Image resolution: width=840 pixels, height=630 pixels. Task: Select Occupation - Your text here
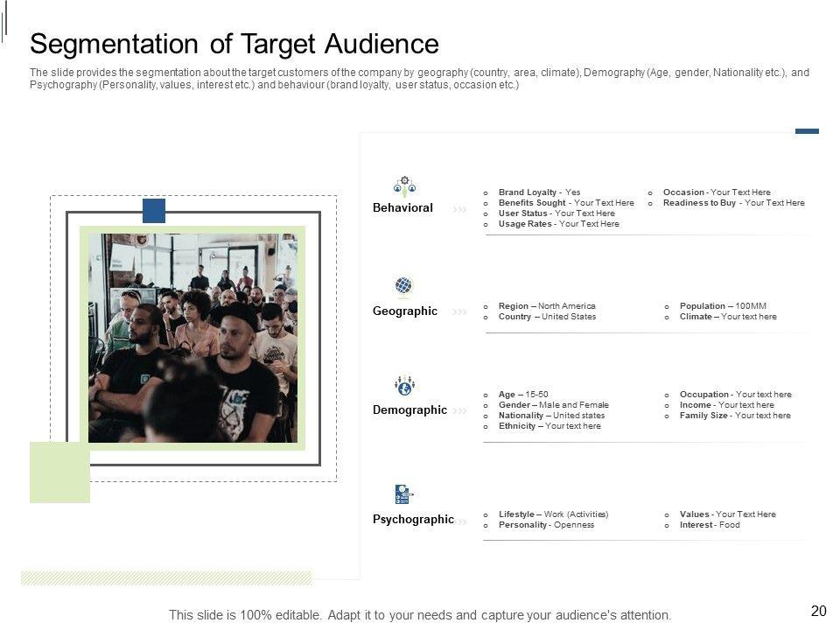736,395
